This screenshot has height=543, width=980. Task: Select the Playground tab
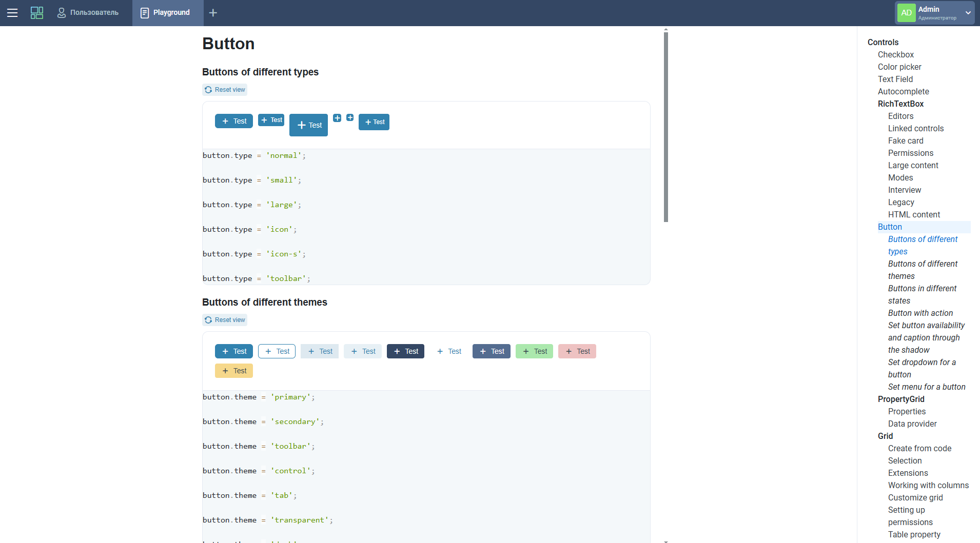tap(165, 13)
